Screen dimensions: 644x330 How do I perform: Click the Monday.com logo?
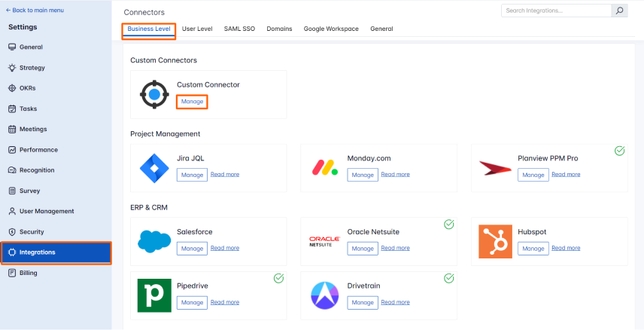point(324,168)
